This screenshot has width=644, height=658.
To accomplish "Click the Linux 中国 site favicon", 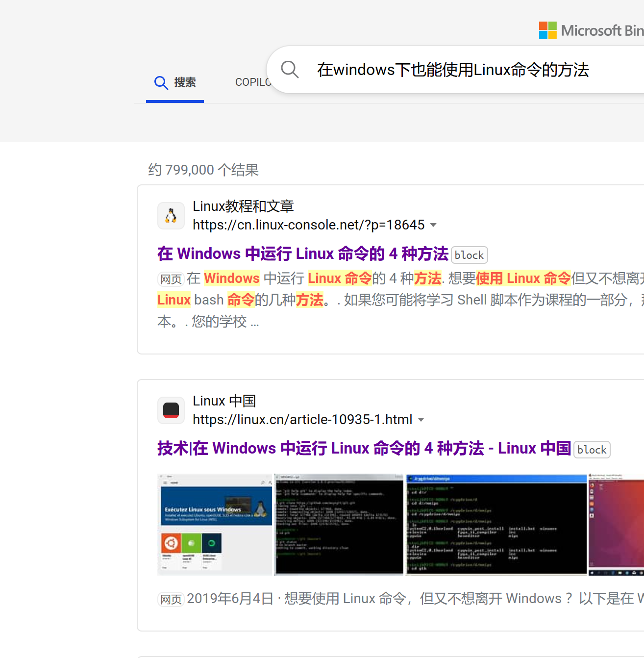I will 171,410.
